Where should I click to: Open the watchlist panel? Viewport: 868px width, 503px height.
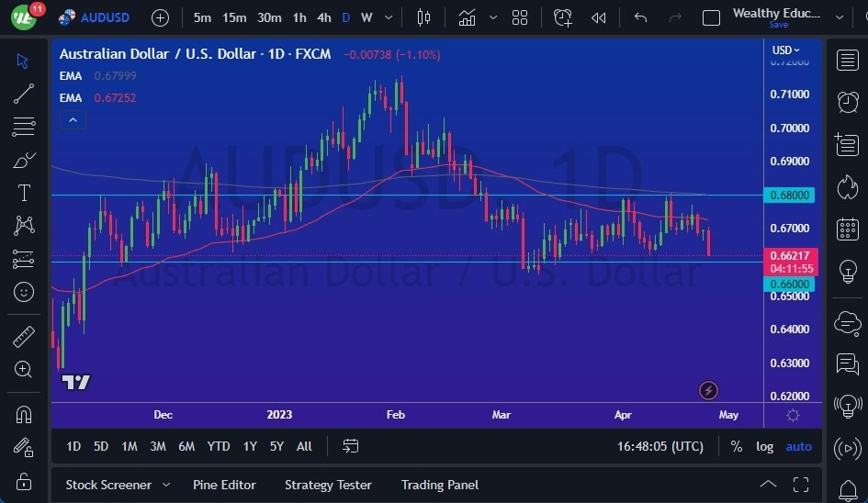(x=848, y=60)
